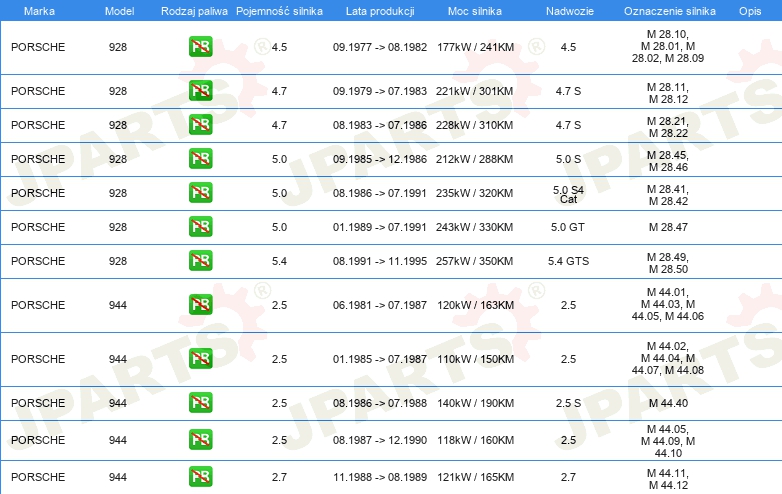Screen dimensions: 782x494
Task: Click the Rodzaj paliwa column header
Action: tap(194, 11)
